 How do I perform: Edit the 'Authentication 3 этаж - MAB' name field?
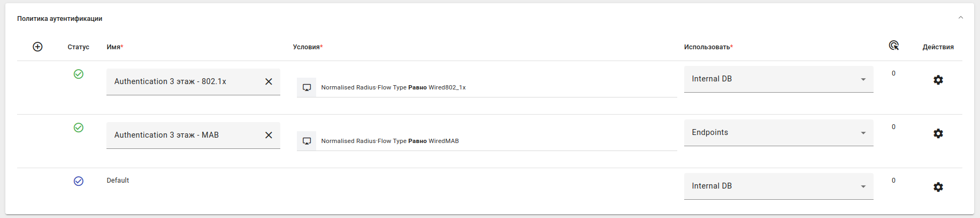(182, 135)
